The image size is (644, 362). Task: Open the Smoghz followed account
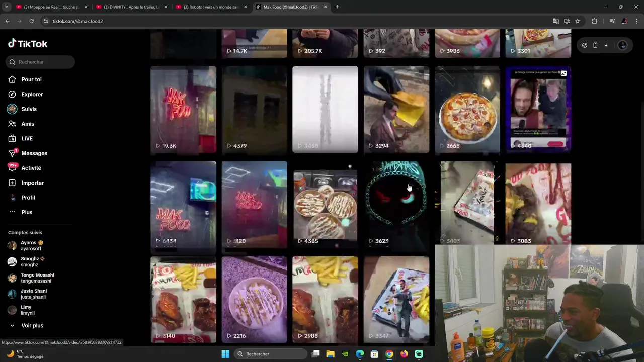[32, 262]
